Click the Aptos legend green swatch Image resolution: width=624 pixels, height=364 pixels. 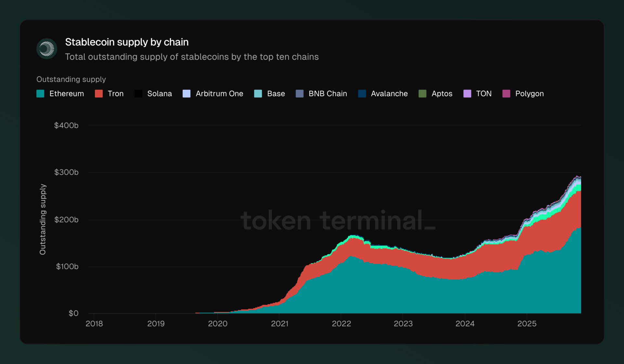click(422, 94)
